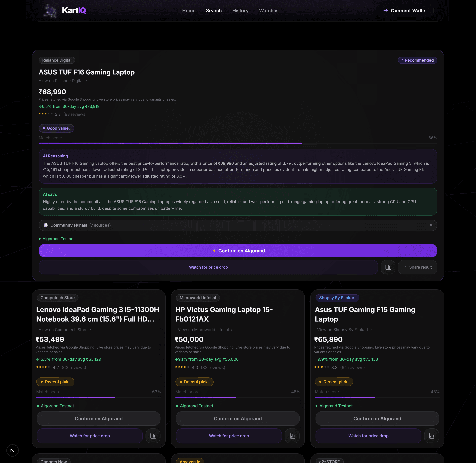Screen dimensions: 476x463
Task: Click the ₹50,000 price on HP Victus card
Action: pyautogui.click(x=189, y=339)
